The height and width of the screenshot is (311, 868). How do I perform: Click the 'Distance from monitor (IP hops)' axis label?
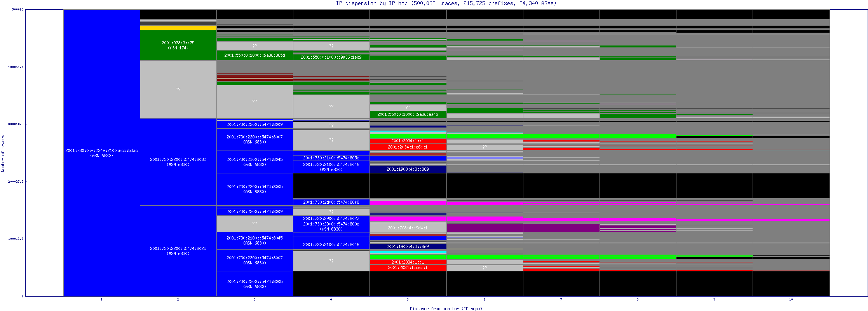(446, 309)
